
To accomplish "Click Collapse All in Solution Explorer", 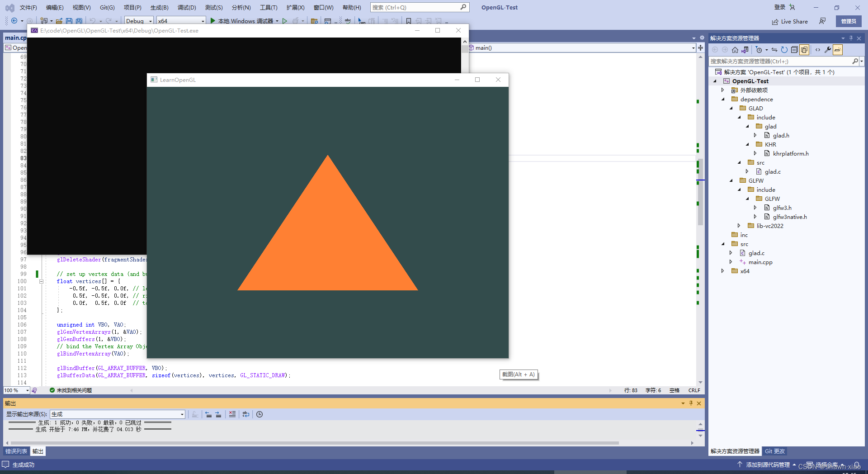I will point(794,50).
